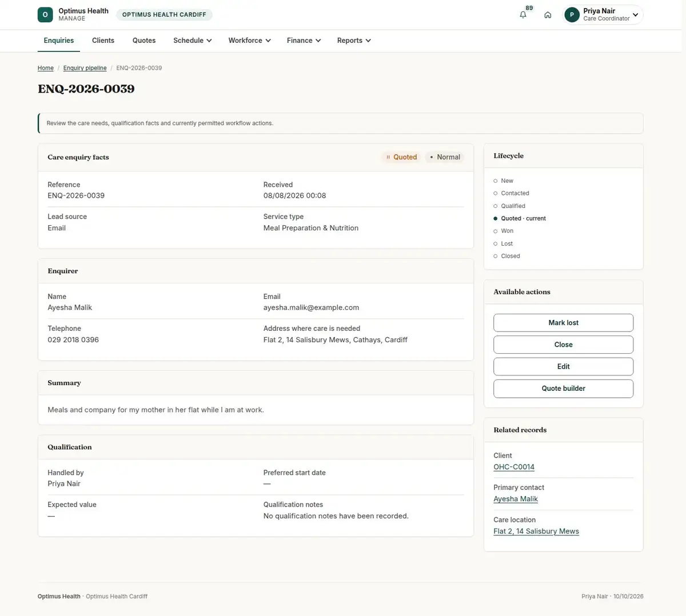
Task: Open the Quote builder
Action: click(x=564, y=389)
